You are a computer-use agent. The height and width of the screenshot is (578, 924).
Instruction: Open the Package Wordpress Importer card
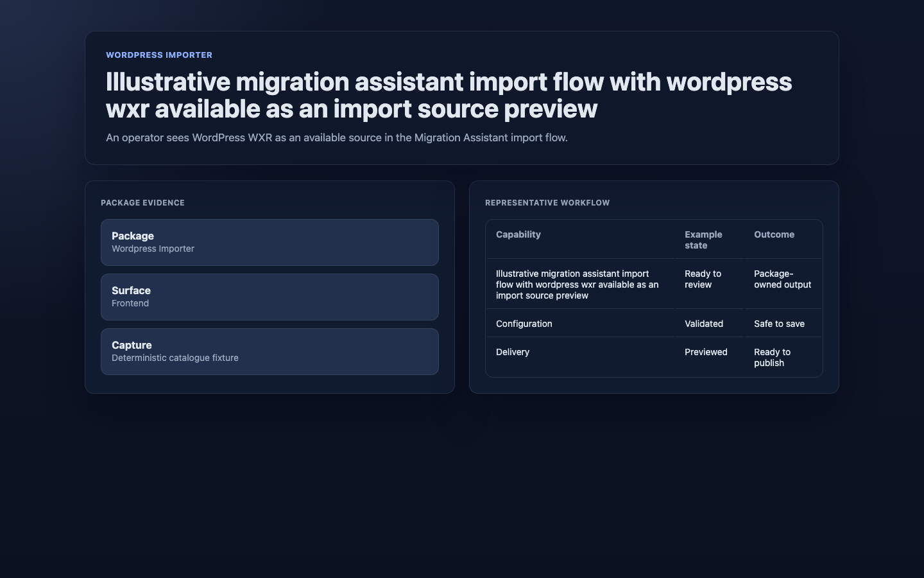tap(269, 242)
